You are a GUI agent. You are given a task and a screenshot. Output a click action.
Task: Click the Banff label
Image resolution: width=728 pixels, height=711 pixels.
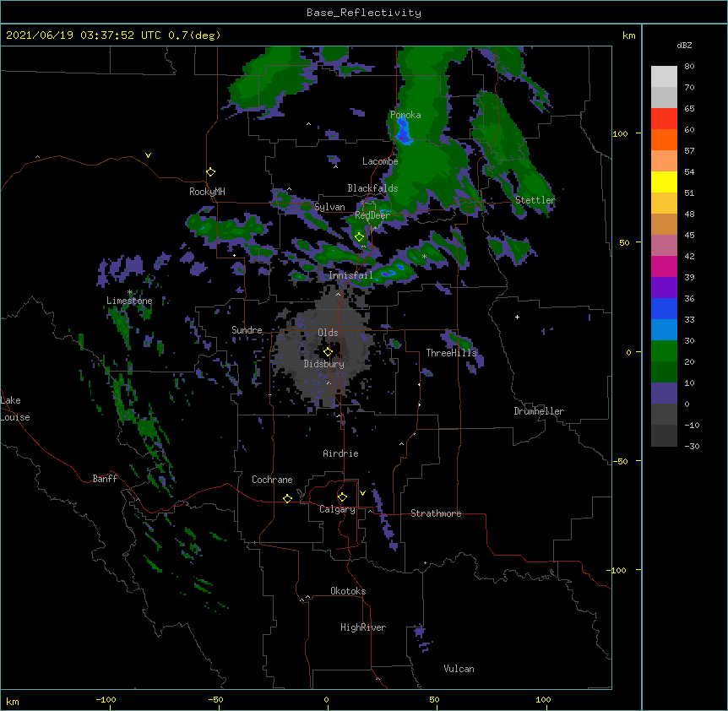click(x=105, y=479)
